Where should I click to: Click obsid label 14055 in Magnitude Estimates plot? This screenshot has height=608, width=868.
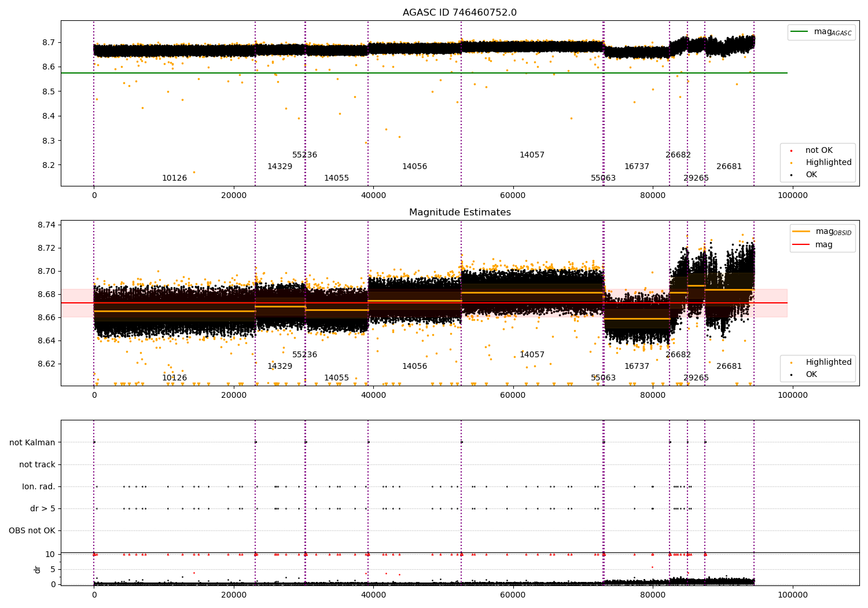[x=336, y=378]
